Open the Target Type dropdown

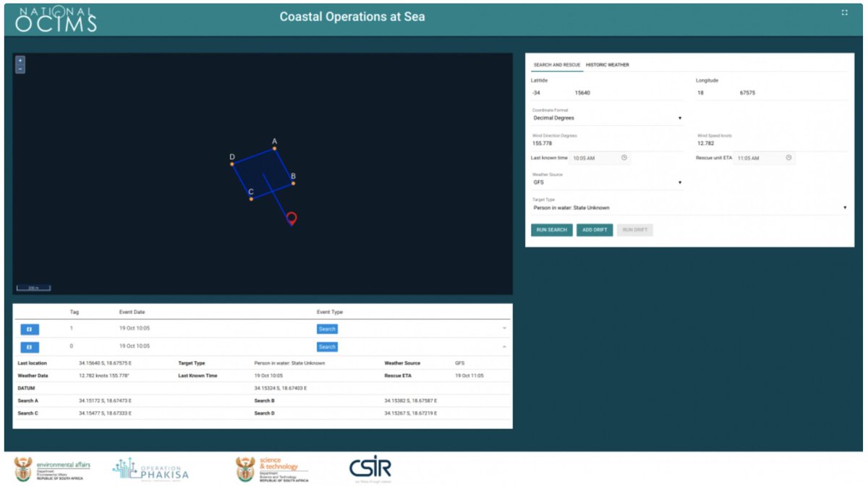point(846,206)
